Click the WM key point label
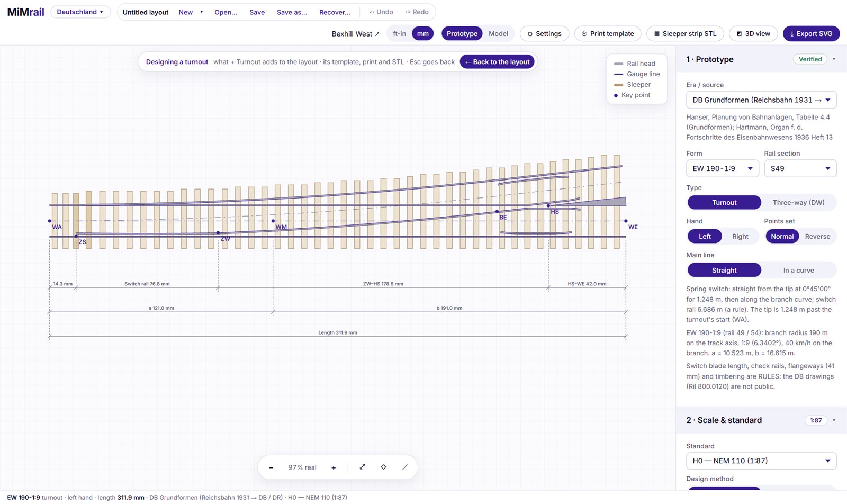The height and width of the screenshot is (504, 847). point(281,227)
